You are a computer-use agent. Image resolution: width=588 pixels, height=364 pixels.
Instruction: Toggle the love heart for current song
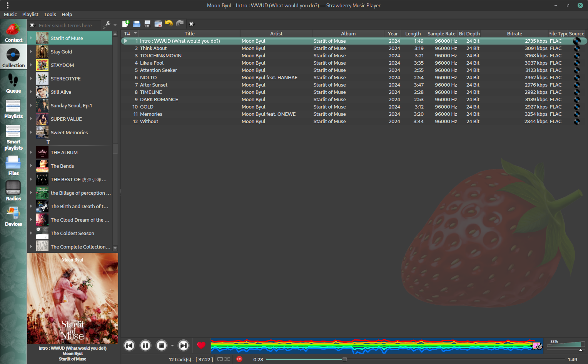201,346
